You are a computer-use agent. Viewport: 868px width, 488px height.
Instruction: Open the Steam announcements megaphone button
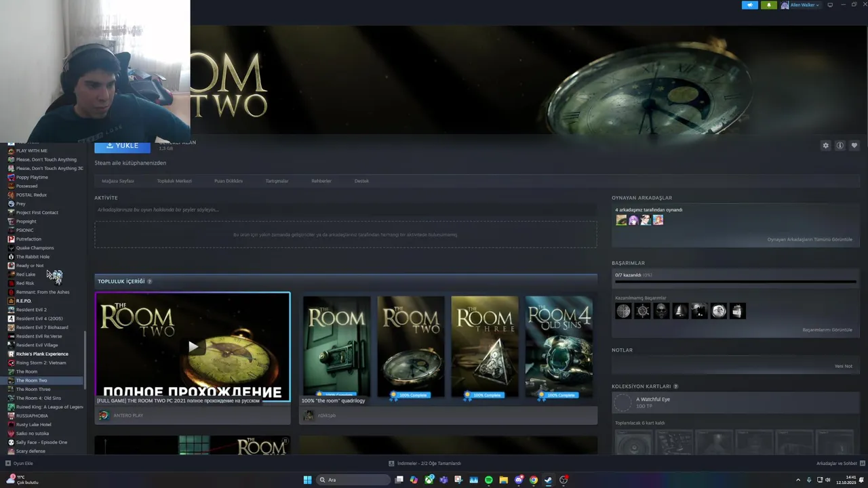[x=749, y=5]
